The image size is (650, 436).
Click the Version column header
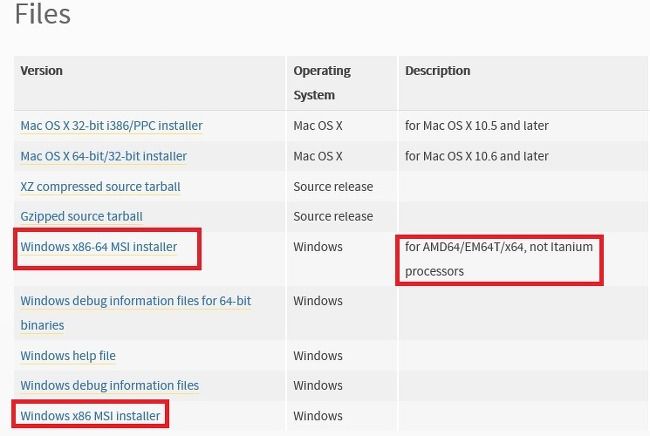41,71
